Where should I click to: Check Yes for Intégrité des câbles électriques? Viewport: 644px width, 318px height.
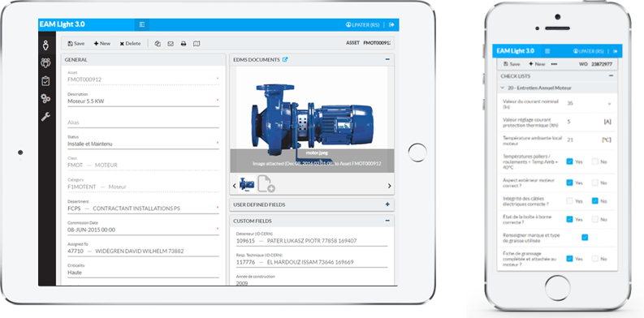(x=569, y=201)
